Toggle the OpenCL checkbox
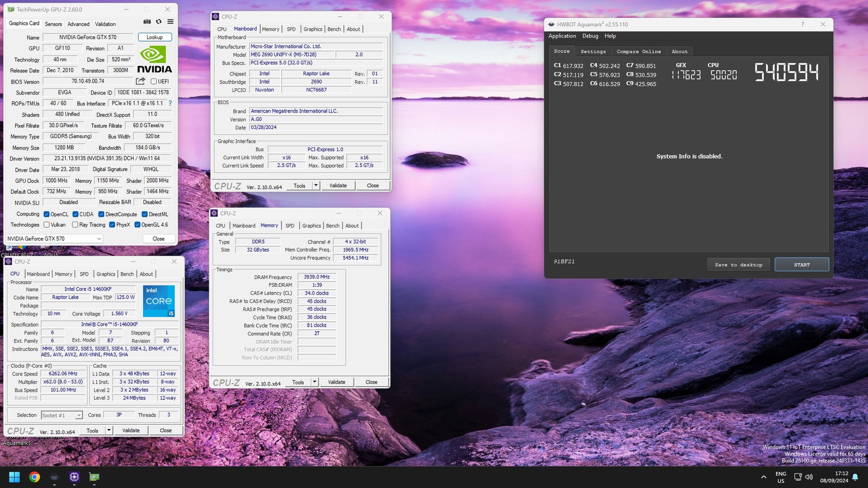Viewport: 868px width, 488px height. (47, 214)
